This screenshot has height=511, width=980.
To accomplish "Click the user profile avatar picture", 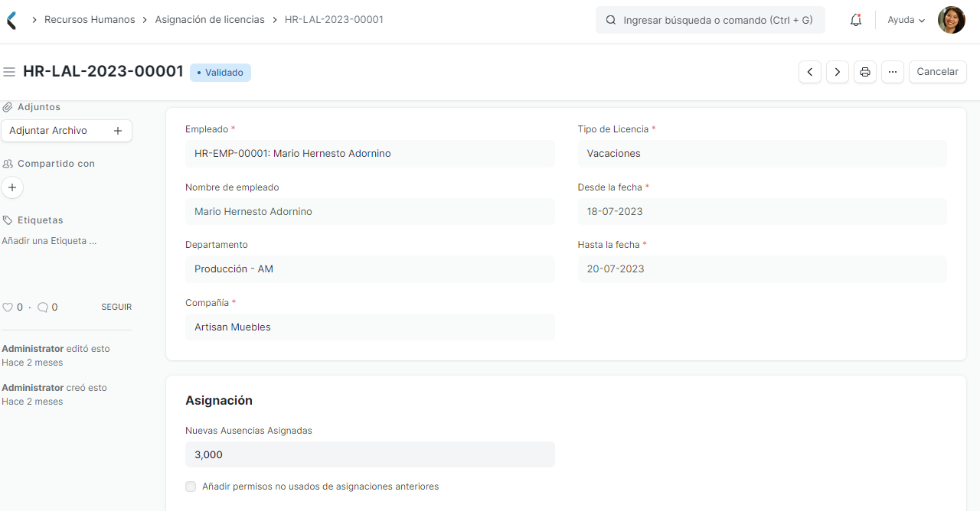I will click(951, 19).
